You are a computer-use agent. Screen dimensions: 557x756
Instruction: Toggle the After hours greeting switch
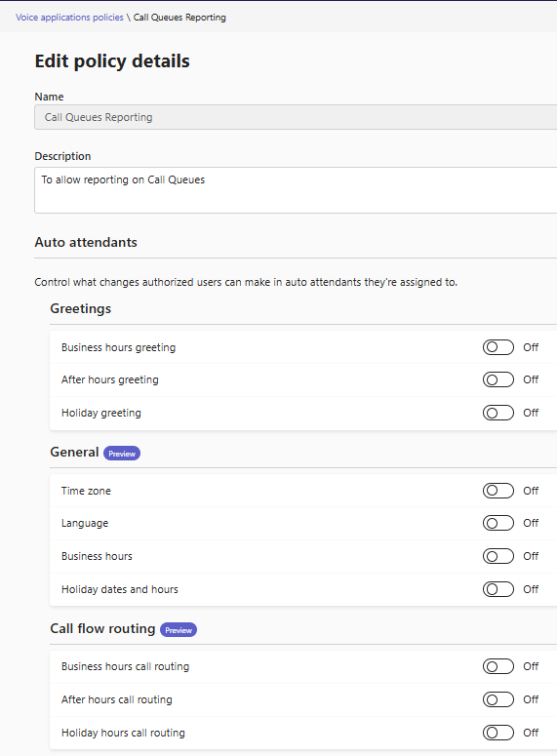click(498, 379)
